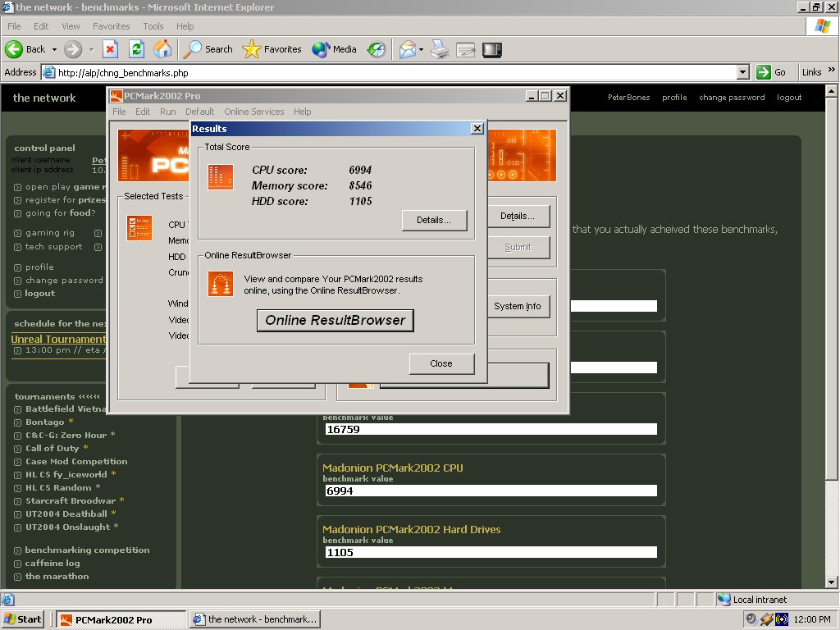Switch to the network taskbar button
This screenshot has width=840, height=630.
click(255, 619)
